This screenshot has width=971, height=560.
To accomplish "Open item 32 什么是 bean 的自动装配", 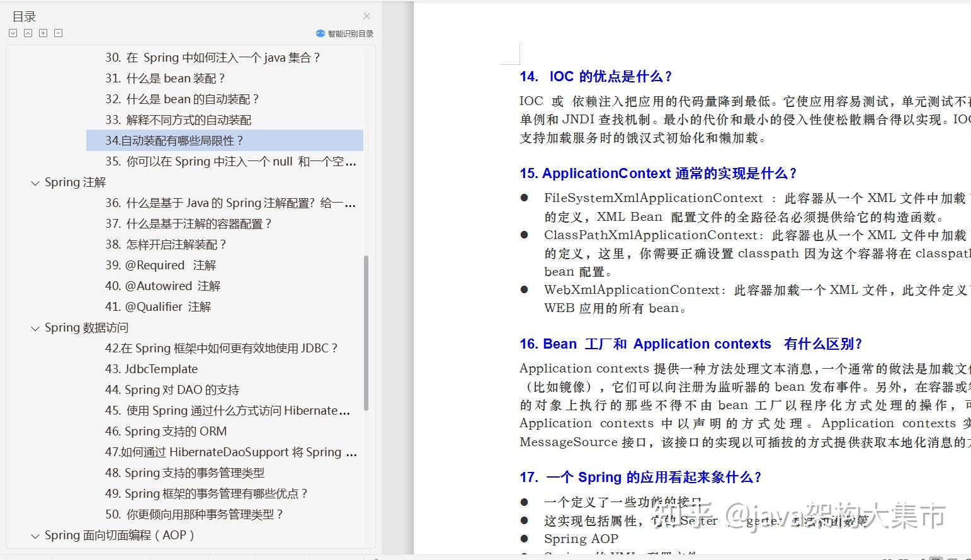I will 183,99.
